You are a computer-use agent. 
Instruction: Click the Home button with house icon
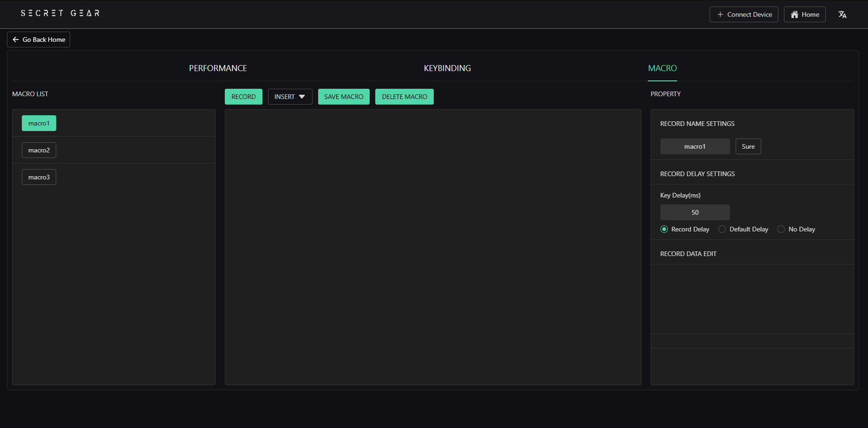pos(804,14)
